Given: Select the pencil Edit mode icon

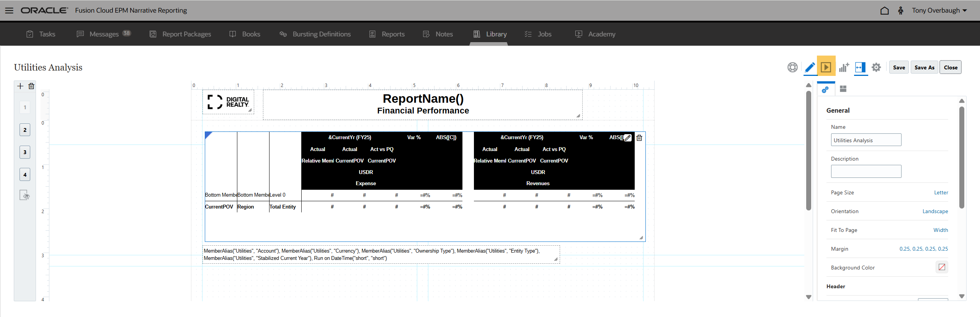Looking at the screenshot, I should (x=810, y=67).
